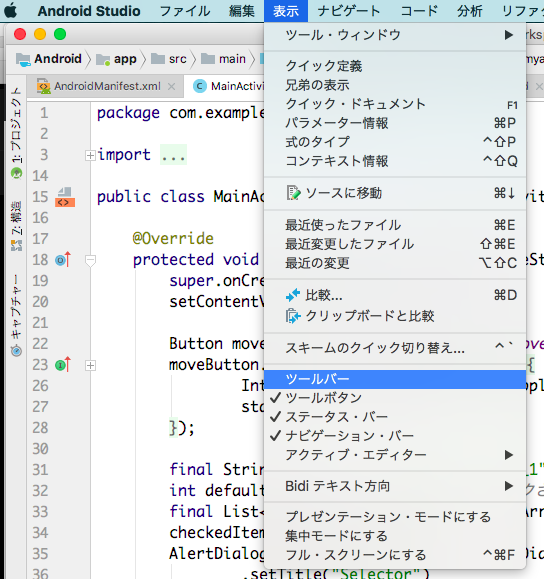
Task: Click the src breadcrumb folder
Action: (169, 59)
